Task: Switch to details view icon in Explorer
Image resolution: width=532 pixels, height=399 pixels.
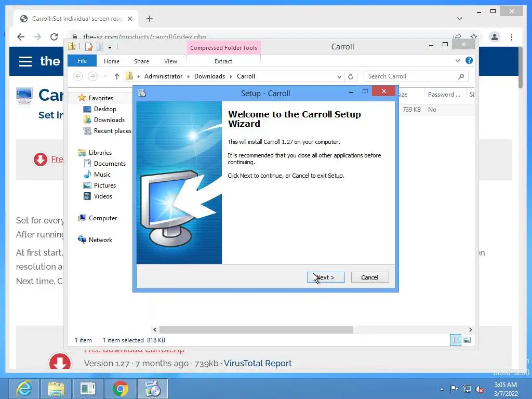Action: [455, 340]
